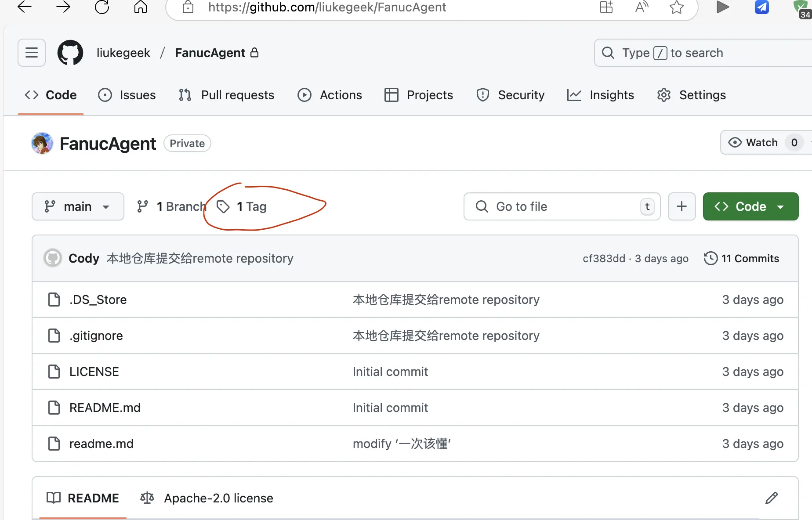Image resolution: width=812 pixels, height=520 pixels.
Task: Open the lowercase readme.md file
Action: click(101, 444)
